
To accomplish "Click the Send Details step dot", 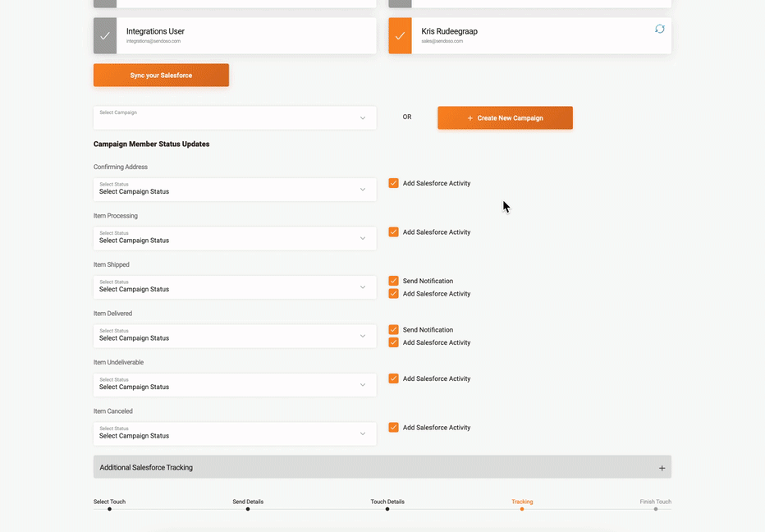I will (x=248, y=509).
